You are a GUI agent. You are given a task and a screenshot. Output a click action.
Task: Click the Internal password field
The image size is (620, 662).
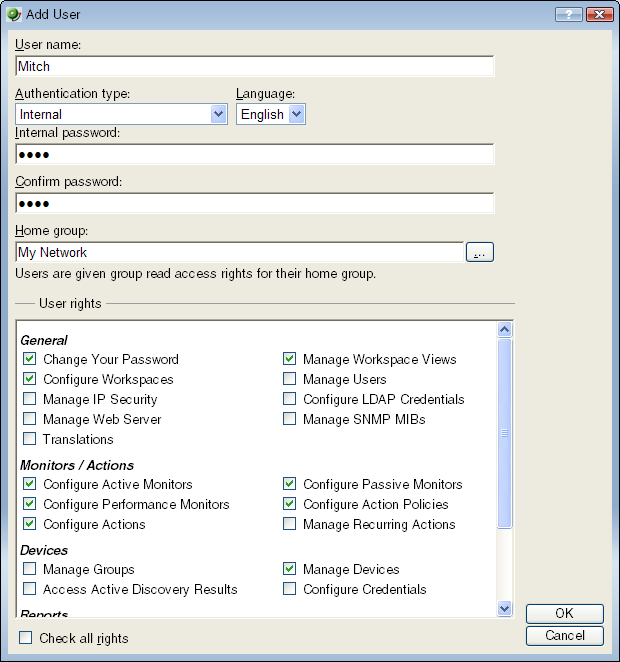pos(254,154)
